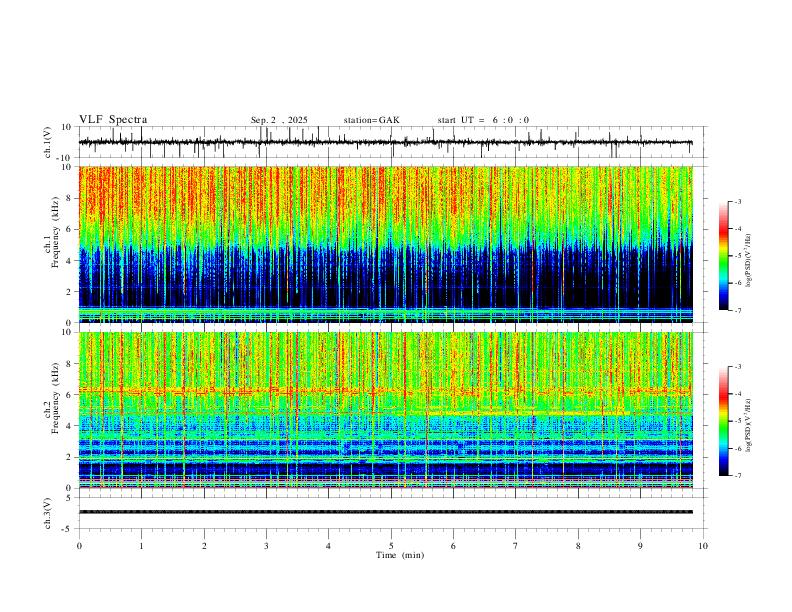Viewport: 792px width, 612px height.
Task: Click the ch.1 "Frequency (kHz)" axis label
Action: pyautogui.click(x=55, y=233)
